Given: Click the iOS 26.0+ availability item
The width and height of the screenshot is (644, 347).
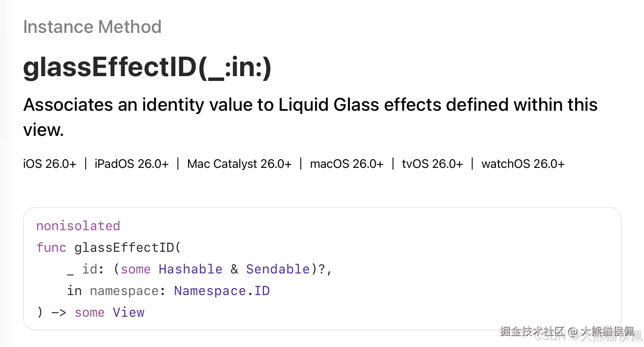Looking at the screenshot, I should tap(50, 164).
